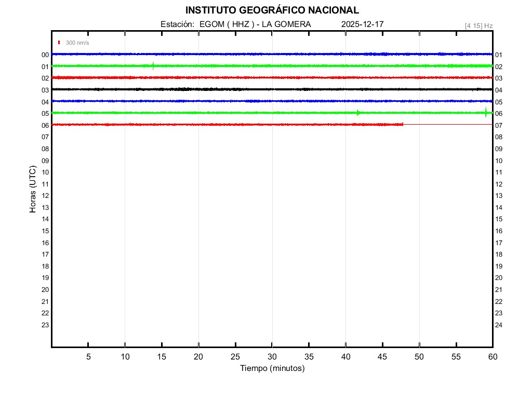Click the "INSTITUTO GEOGRÁFICO NACIONAL" title

coord(272,10)
